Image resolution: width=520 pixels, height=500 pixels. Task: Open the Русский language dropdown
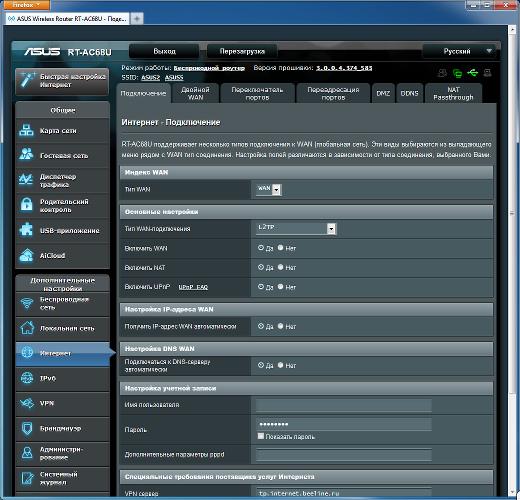click(461, 51)
